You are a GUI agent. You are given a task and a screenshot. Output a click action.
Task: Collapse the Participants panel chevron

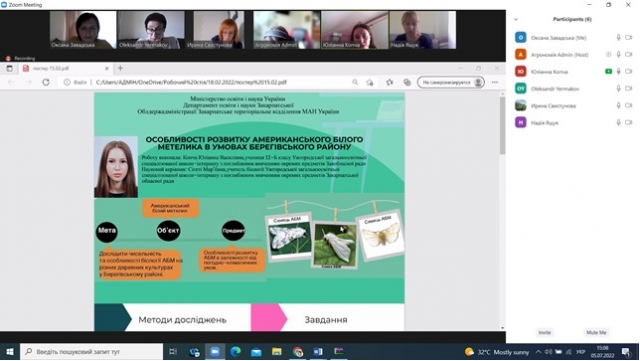[516, 19]
